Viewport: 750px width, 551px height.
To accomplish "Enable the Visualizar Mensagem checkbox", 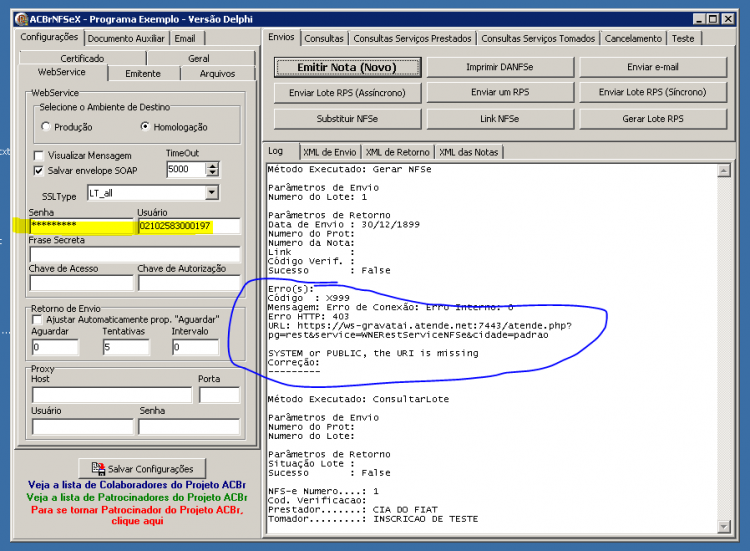I will coord(39,156).
